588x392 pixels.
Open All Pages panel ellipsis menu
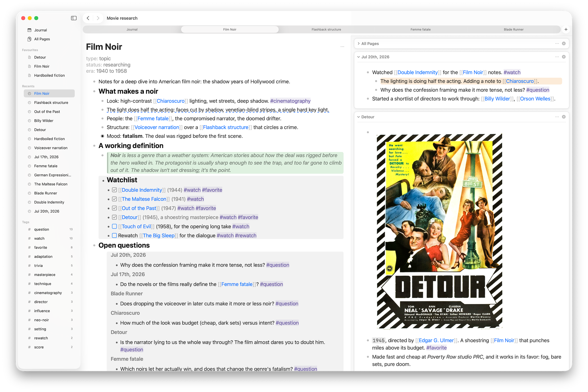click(557, 44)
